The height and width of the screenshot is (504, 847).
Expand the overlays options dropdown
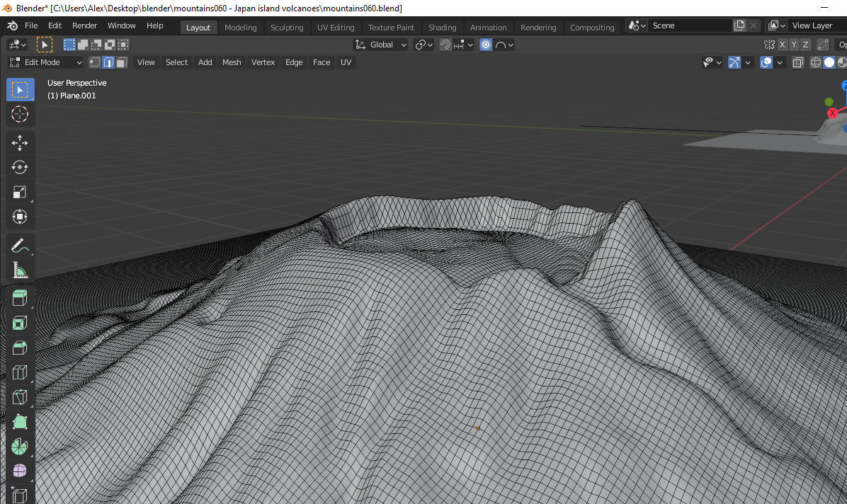click(780, 63)
